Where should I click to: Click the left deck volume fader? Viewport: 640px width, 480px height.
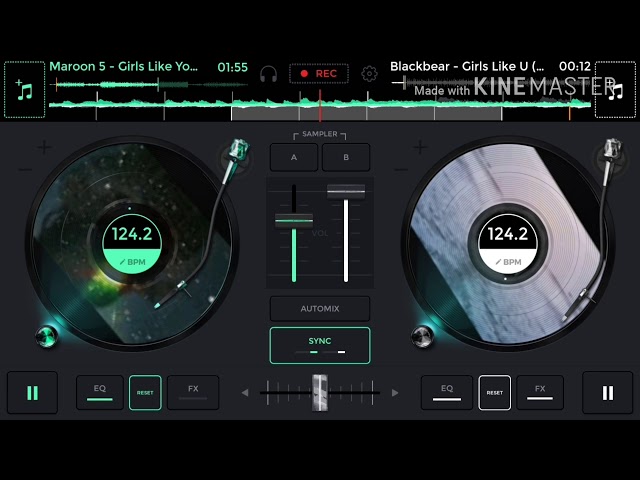click(294, 221)
